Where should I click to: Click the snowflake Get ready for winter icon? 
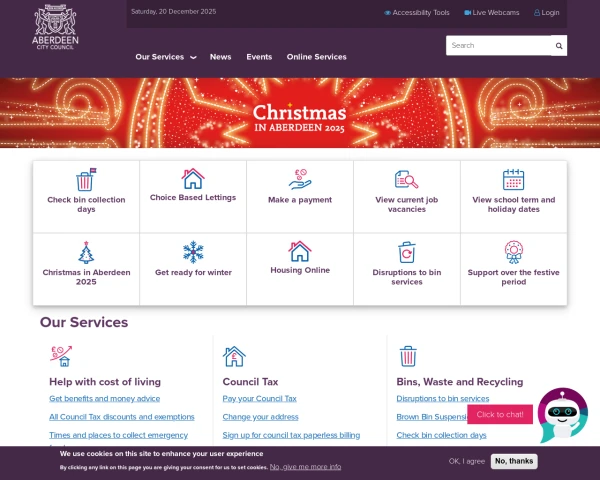tap(193, 252)
